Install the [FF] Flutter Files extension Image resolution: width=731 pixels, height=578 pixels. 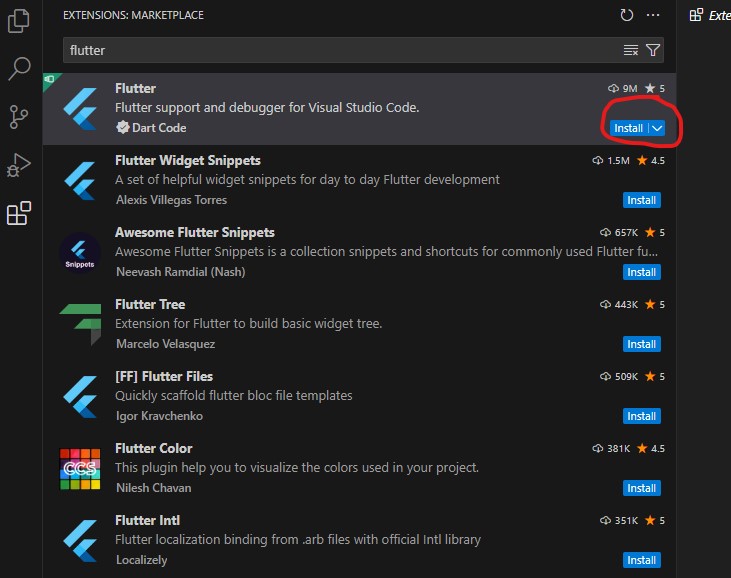tap(641, 416)
